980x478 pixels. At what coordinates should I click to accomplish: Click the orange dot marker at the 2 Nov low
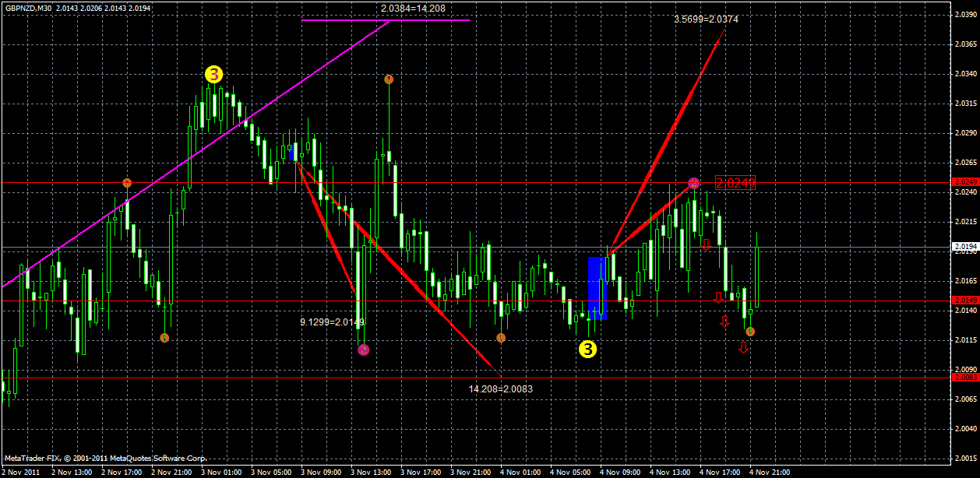[164, 337]
